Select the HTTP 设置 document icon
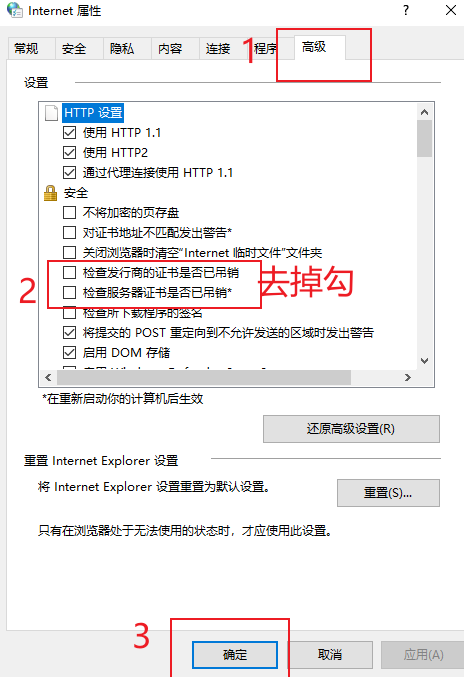 [x=51, y=113]
